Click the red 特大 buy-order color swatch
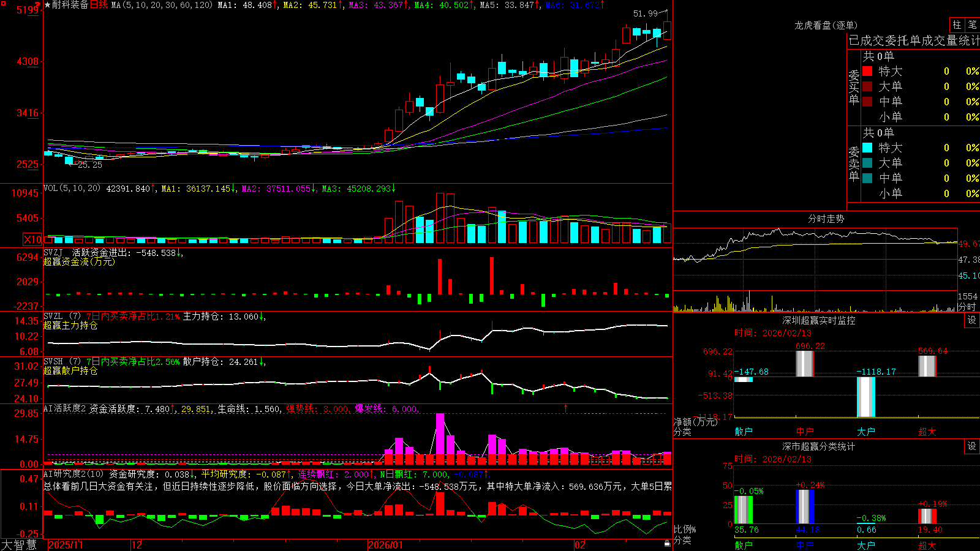Screen dimensions: 980x551 coord(867,71)
